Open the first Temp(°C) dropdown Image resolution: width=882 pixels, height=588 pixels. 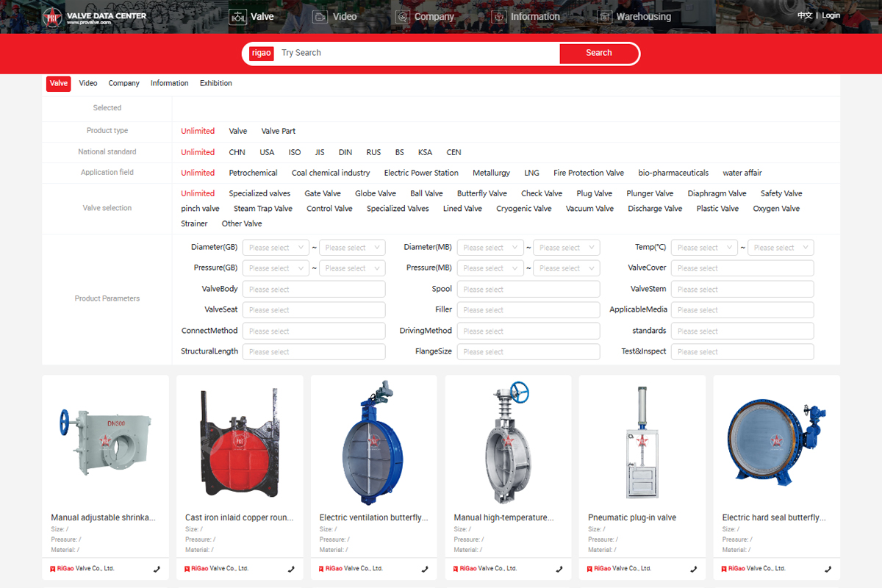point(704,248)
